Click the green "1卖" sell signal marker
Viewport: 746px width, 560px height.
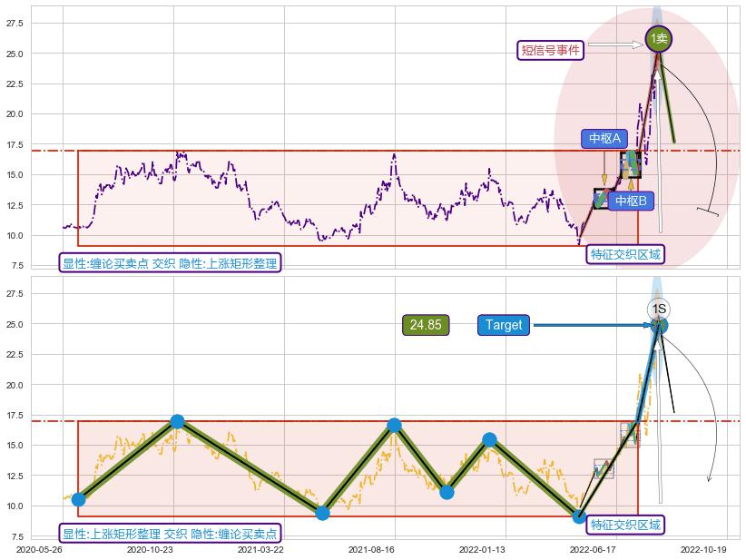[659, 38]
